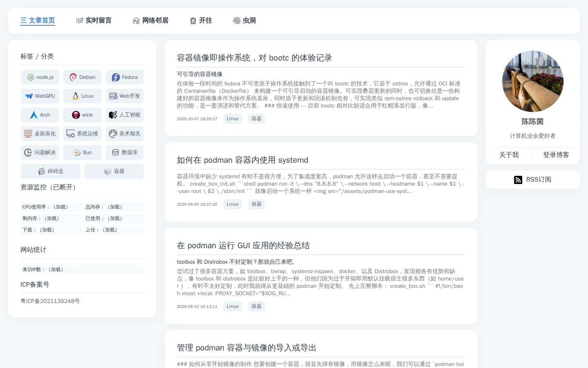The width and height of the screenshot is (588, 368).
Task: Open the 人工智能 tag
Action: coord(125,115)
